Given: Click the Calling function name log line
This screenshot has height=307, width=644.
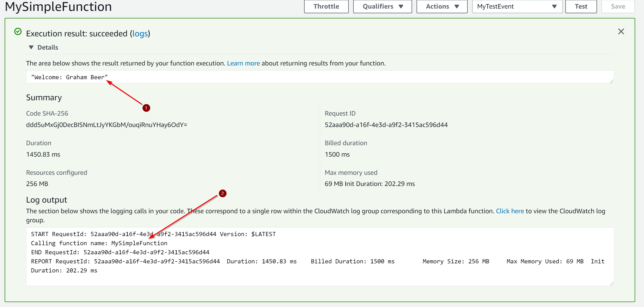Looking at the screenshot, I should click(99, 243).
